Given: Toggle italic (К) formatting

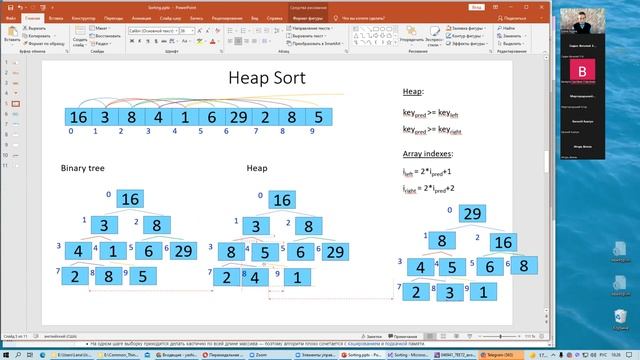Looking at the screenshot, I should point(140,41).
